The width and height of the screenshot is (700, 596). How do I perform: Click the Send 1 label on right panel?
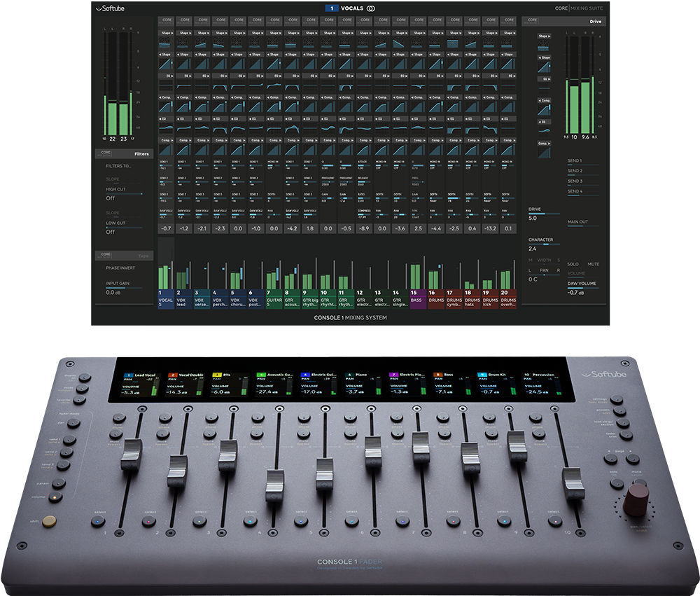click(575, 161)
